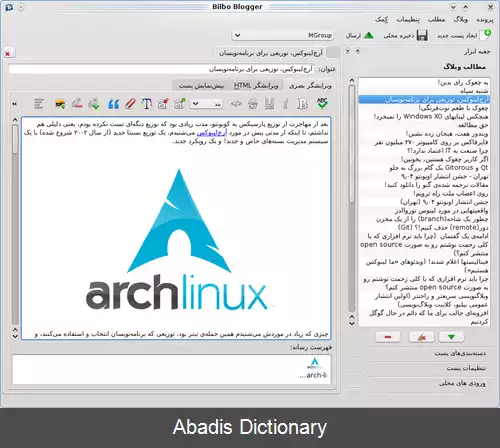This screenshot has height=448, width=500.
Task: Click the blockquote quotation marks icon
Action: (x=113, y=104)
